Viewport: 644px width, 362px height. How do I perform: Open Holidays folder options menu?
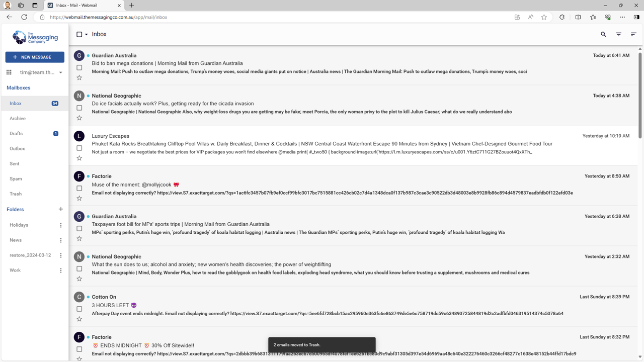[x=61, y=225]
